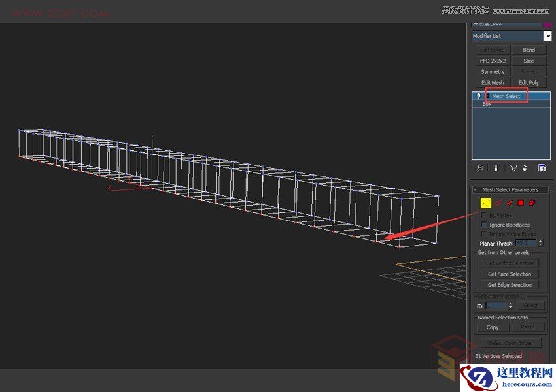Image resolution: width=556 pixels, height=392 pixels.
Task: Select the Vertex sub-object icon
Action: [x=486, y=203]
